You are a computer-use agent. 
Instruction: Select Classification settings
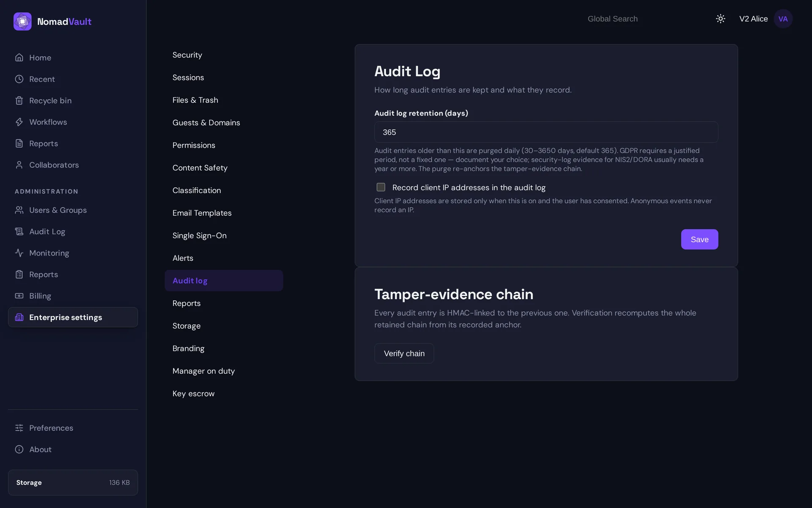pos(224,190)
